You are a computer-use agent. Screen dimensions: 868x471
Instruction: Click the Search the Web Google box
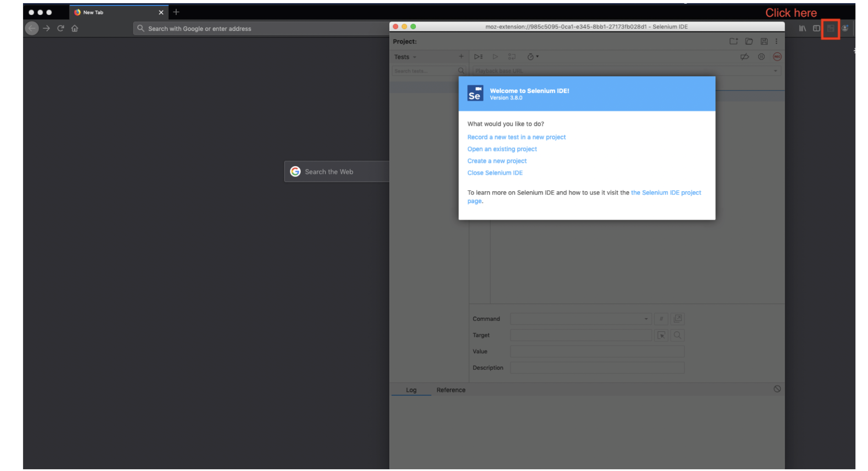pos(337,172)
